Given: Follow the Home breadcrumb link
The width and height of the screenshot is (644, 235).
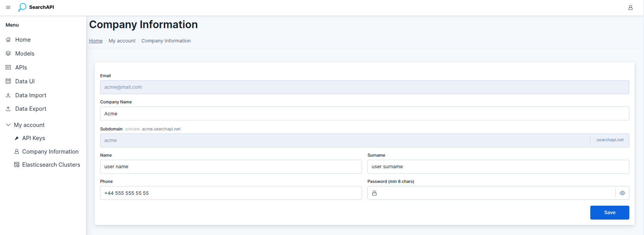Looking at the screenshot, I should [x=96, y=41].
